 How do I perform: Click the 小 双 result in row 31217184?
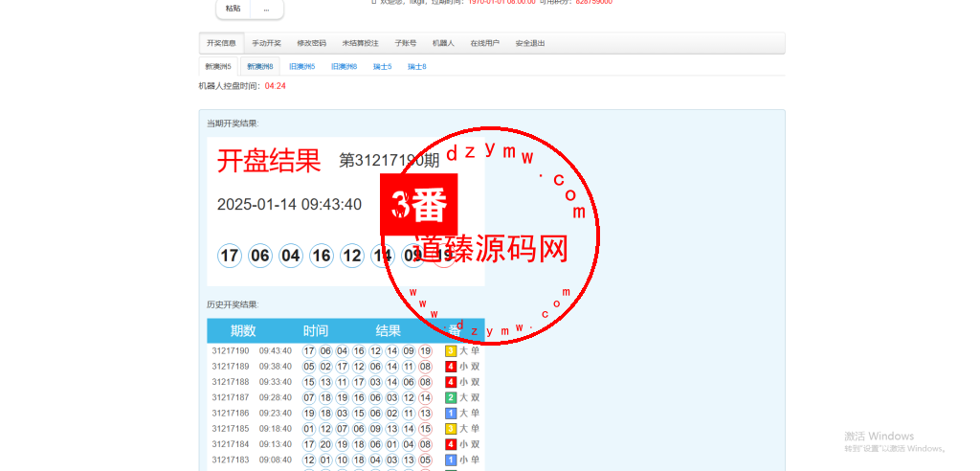[469, 445]
